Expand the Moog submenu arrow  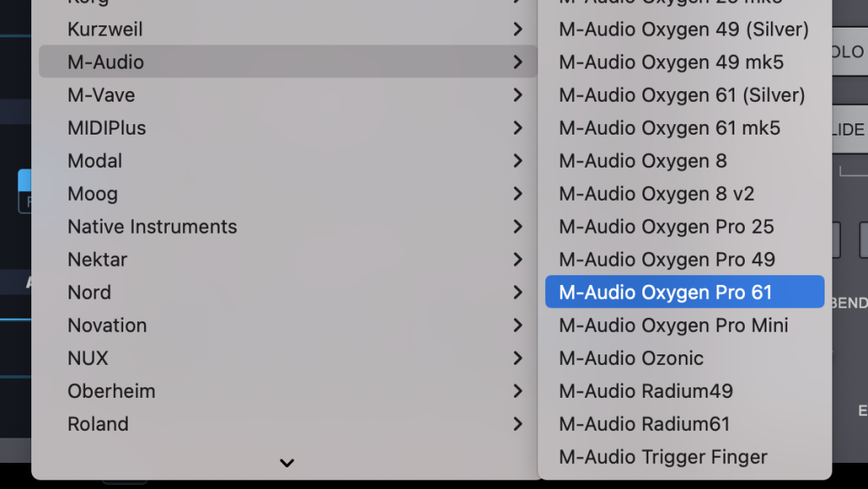click(x=517, y=194)
